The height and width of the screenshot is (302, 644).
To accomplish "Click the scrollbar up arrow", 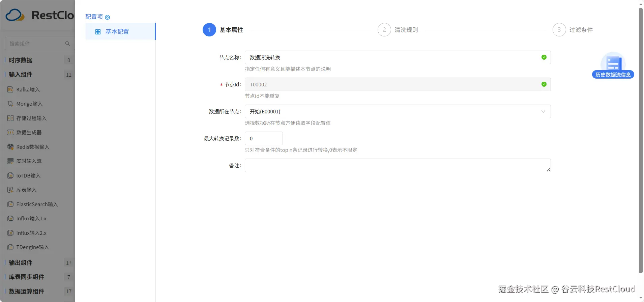I will point(641,4).
